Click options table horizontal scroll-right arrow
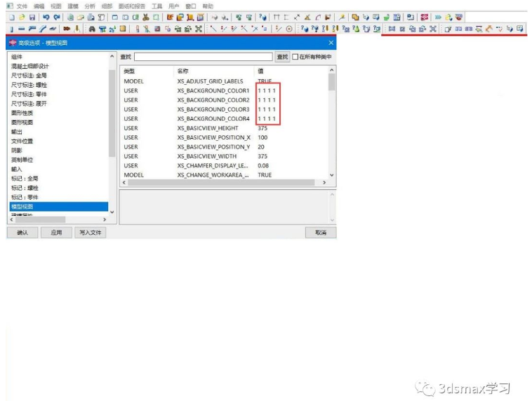The height and width of the screenshot is (401, 532). point(324,182)
